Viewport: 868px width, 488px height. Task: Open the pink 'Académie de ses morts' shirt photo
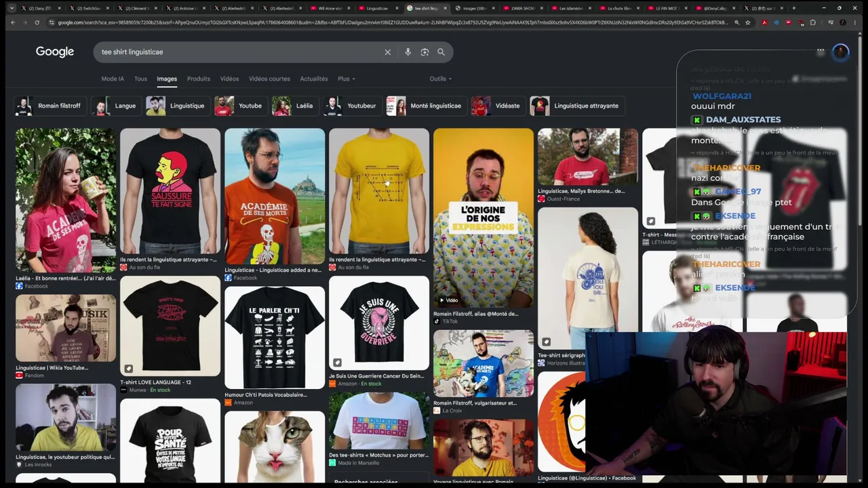(66, 201)
